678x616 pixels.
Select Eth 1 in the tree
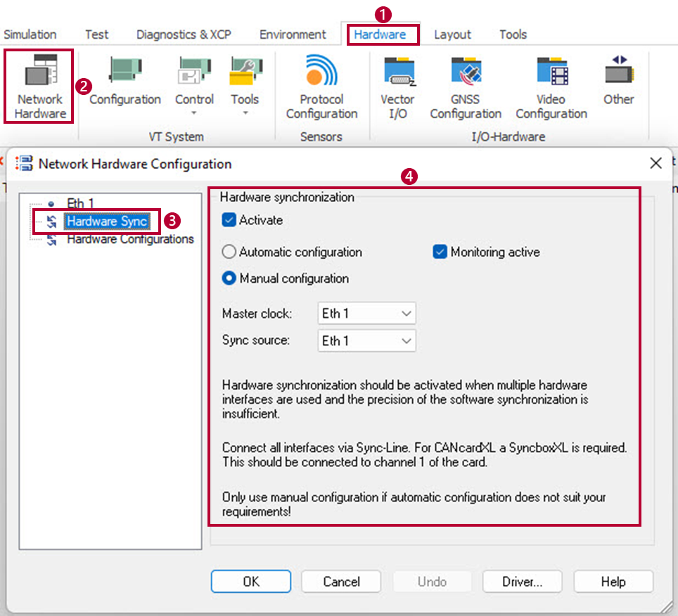point(80,204)
